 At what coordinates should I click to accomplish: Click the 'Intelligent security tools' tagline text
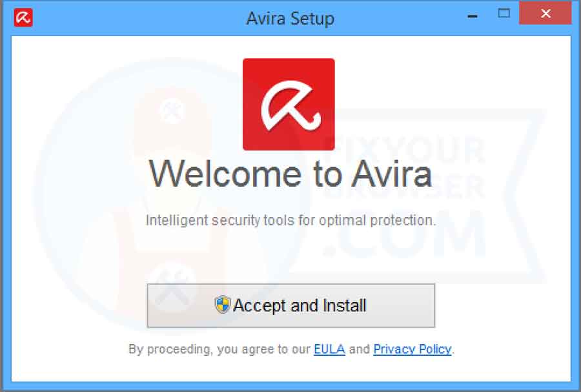click(291, 220)
